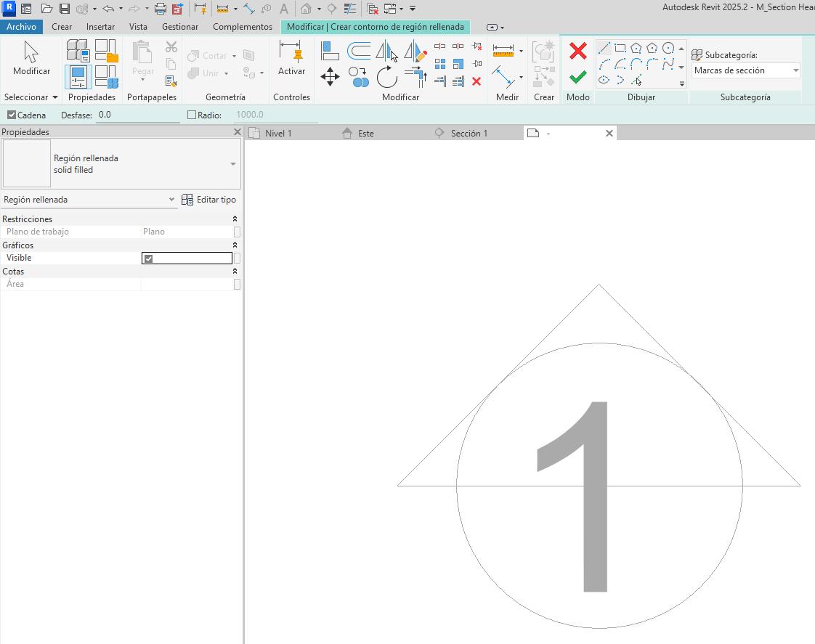Toggle the Cadena checkbox
Viewport: 815px width, 644px height.
pos(12,115)
